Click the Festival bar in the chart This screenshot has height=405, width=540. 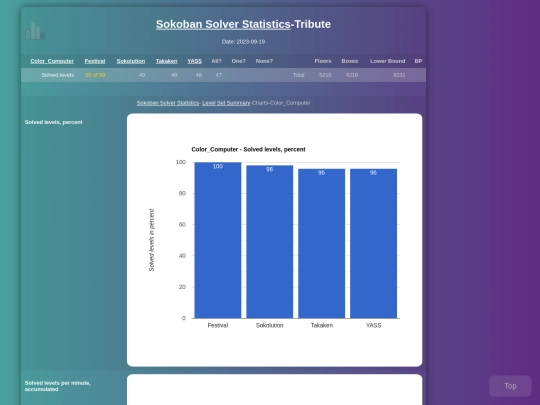218,240
